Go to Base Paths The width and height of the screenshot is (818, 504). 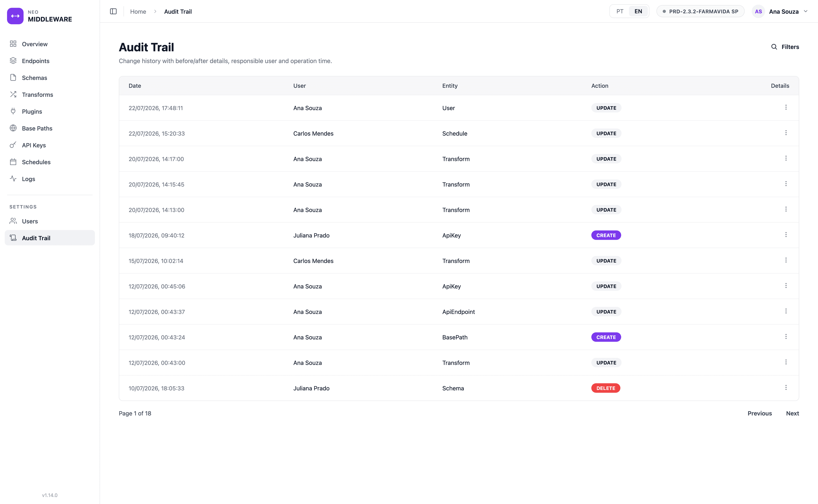click(x=50, y=128)
